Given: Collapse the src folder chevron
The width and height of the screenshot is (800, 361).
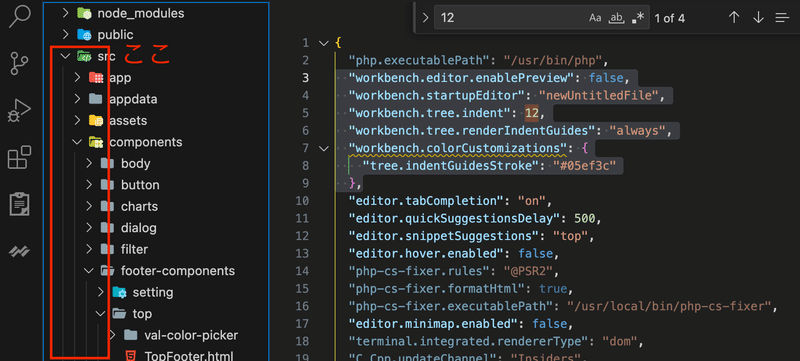Looking at the screenshot, I should tap(65, 56).
